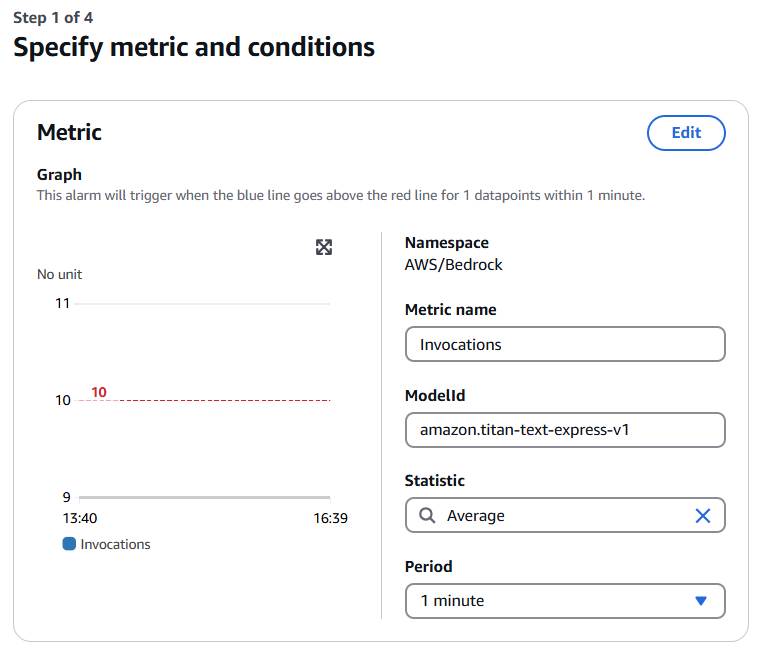Click the blue Invocations legend swatch

69,544
